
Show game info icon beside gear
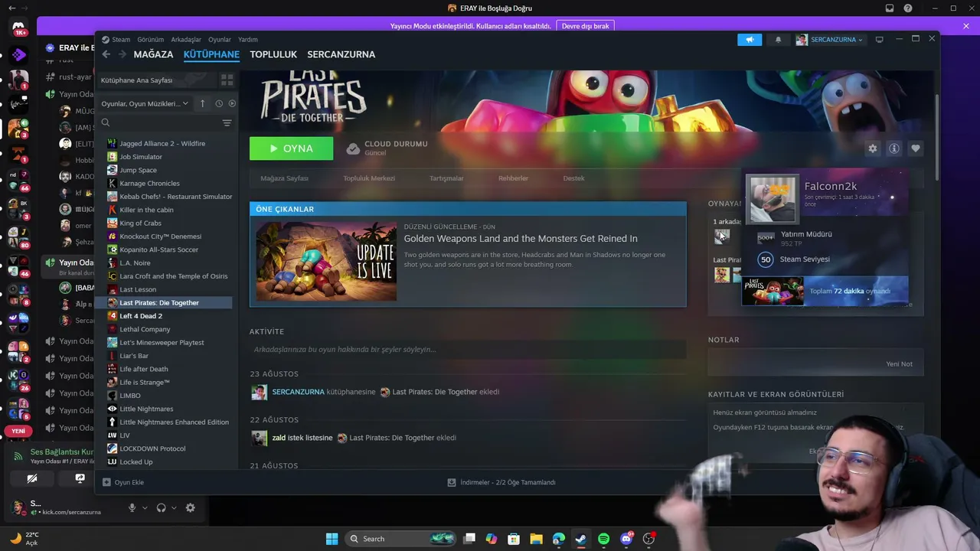[893, 148]
